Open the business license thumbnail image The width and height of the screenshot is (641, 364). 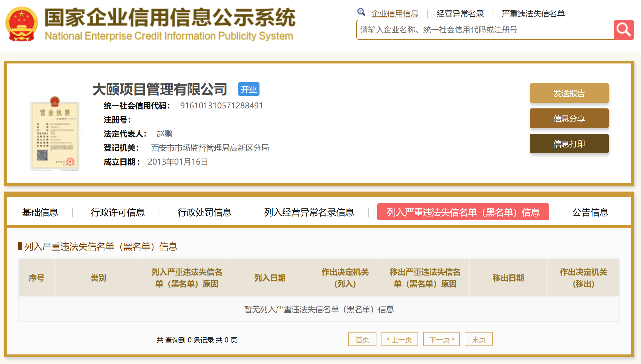(55, 133)
